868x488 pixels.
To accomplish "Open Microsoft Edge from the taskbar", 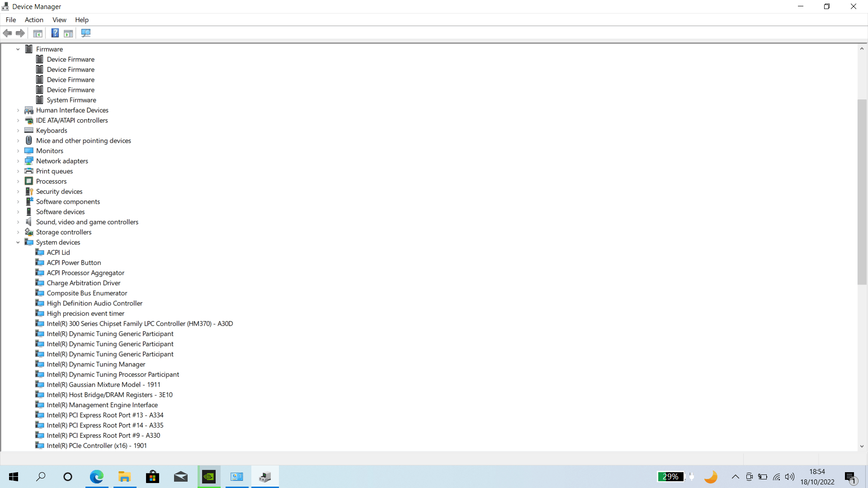I will 96,477.
